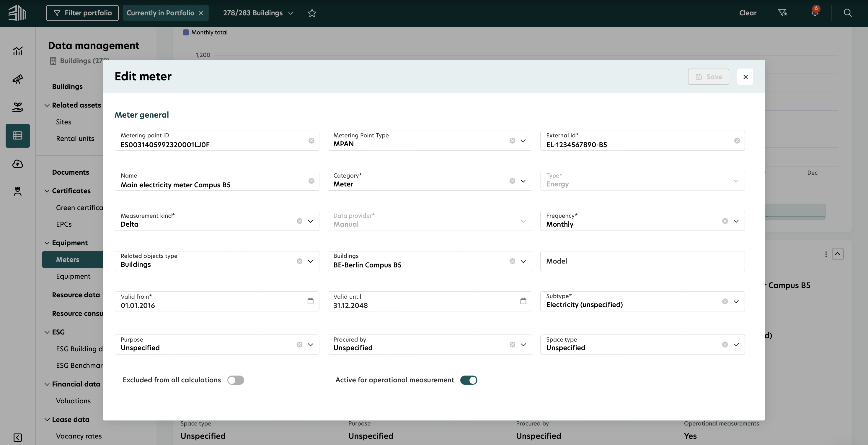Select Sites in the sidebar
Image resolution: width=868 pixels, height=445 pixels.
(64, 122)
